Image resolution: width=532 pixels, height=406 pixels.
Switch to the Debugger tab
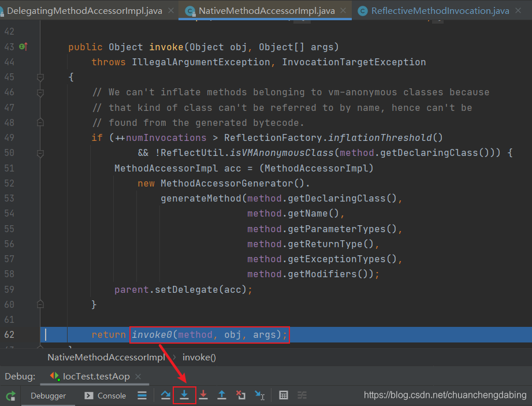click(x=48, y=396)
